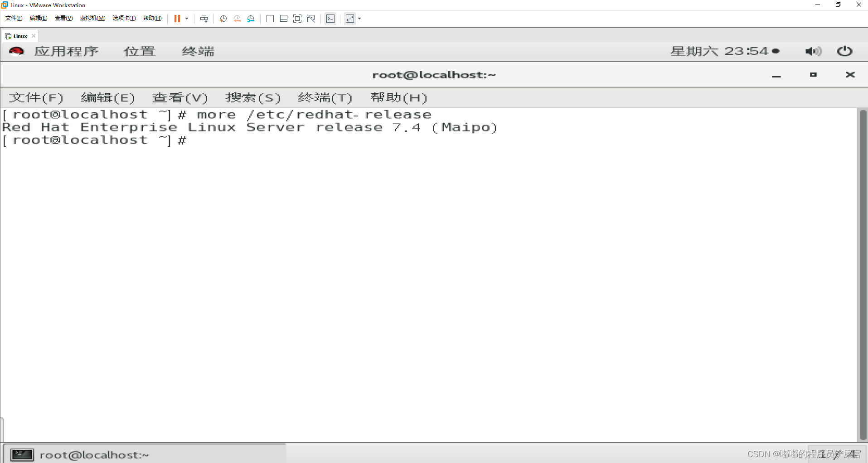Image resolution: width=868 pixels, height=463 pixels.
Task: Open the terminal 文件(F) menu
Action: (x=36, y=97)
